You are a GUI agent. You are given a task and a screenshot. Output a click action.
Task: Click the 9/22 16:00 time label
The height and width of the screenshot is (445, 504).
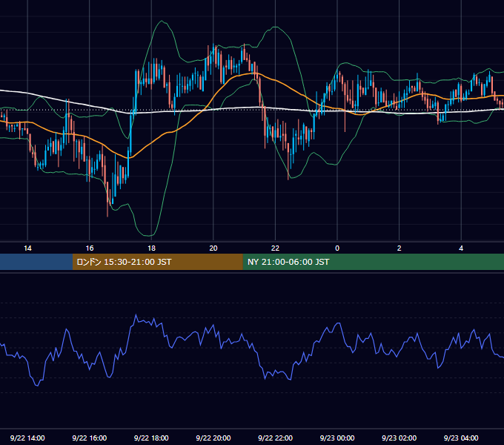tap(90, 438)
